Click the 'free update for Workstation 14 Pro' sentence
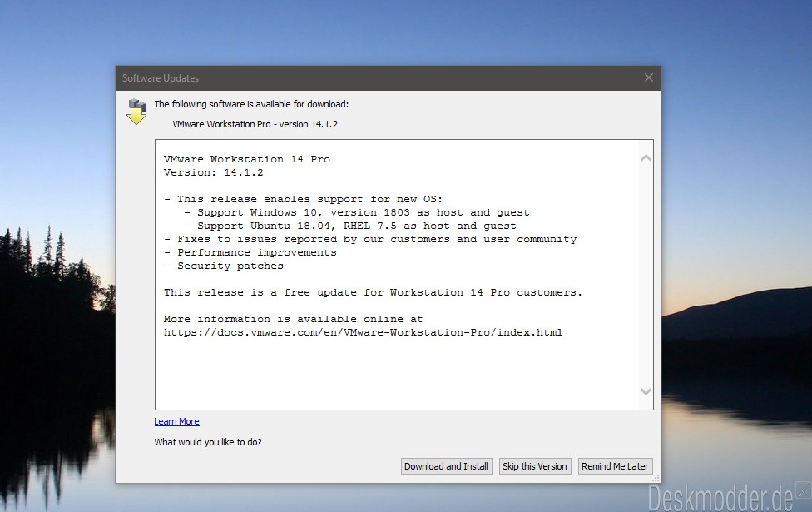 tap(373, 293)
